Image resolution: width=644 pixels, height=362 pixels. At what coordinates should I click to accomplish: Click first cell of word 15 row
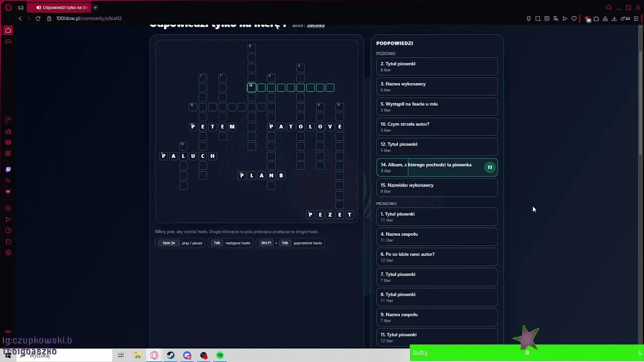click(193, 107)
